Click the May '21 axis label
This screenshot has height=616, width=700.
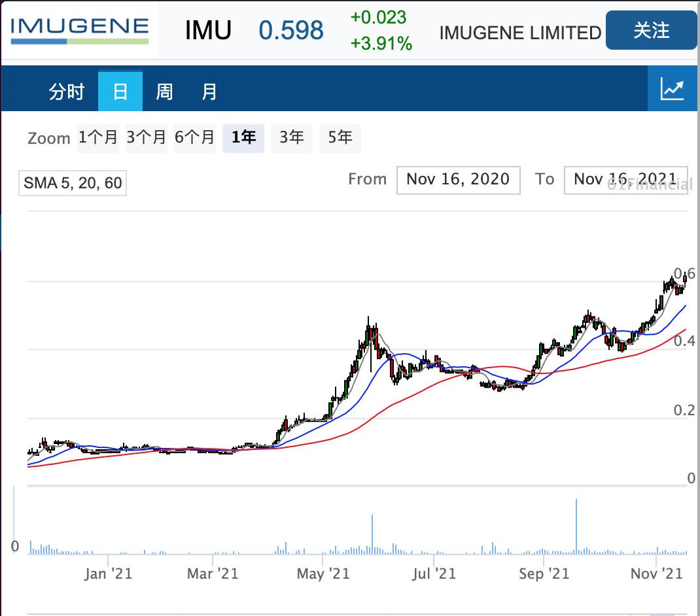pos(323,573)
